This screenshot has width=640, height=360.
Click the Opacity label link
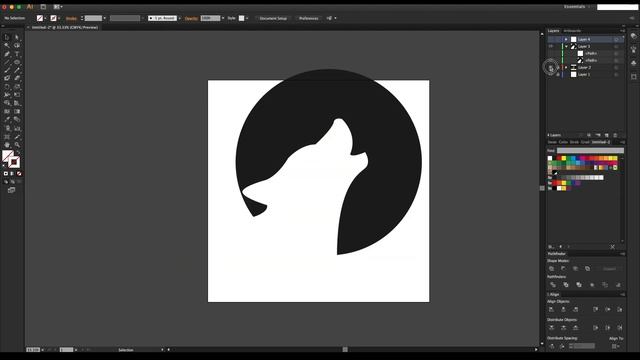tap(191, 18)
